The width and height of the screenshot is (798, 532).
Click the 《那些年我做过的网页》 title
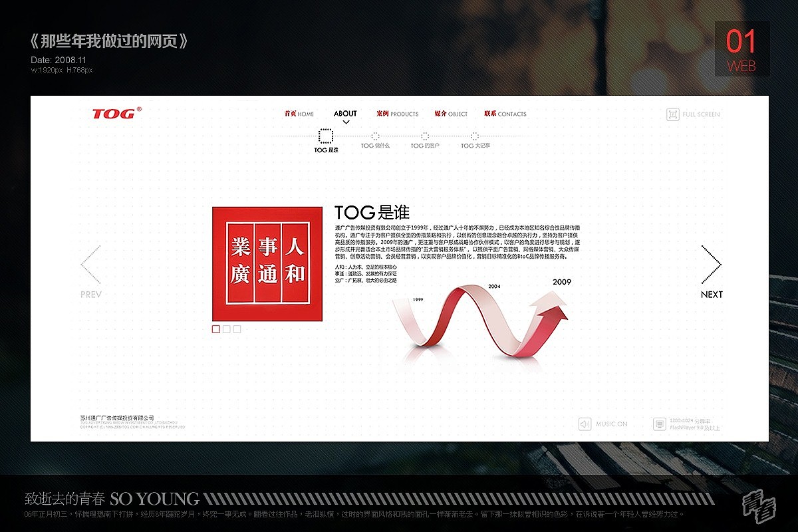[x=110, y=41]
